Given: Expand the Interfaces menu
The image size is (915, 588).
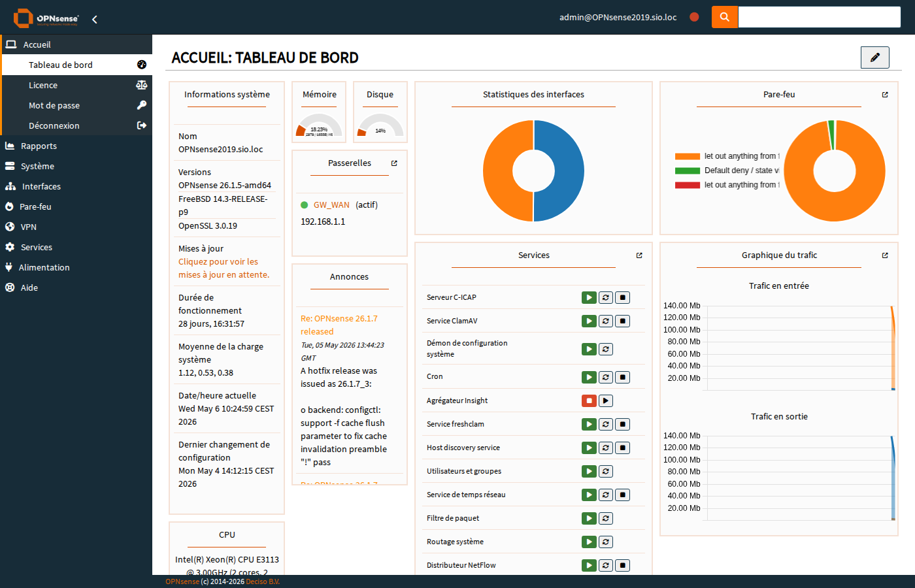Looking at the screenshot, I should click(76, 186).
